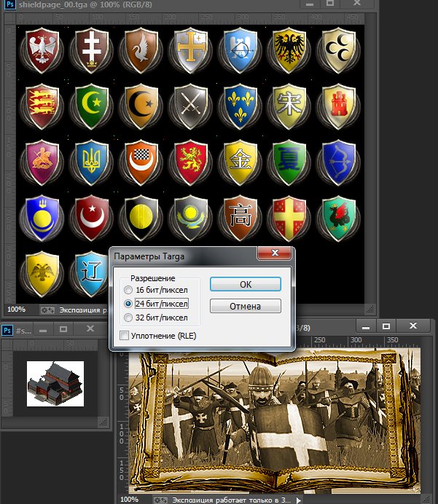Click the double-headed black eagle shield

click(289, 50)
